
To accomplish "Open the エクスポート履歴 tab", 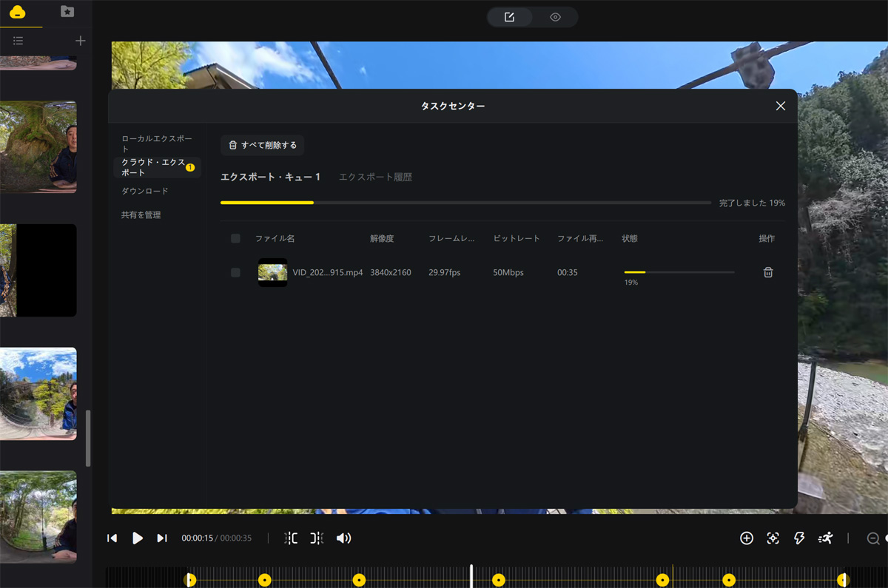I will click(375, 178).
